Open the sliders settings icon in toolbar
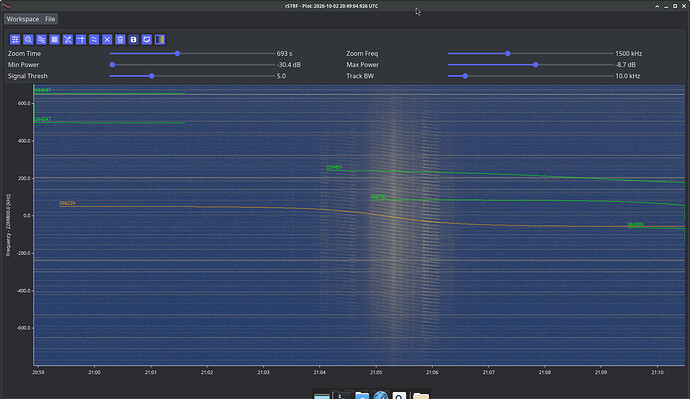The image size is (690, 399). (15, 40)
